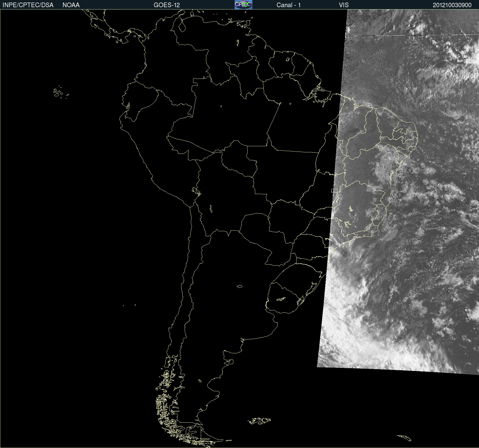The height and width of the screenshot is (448, 479).
Task: Click the CPTEC logo in the header
Action: click(243, 5)
